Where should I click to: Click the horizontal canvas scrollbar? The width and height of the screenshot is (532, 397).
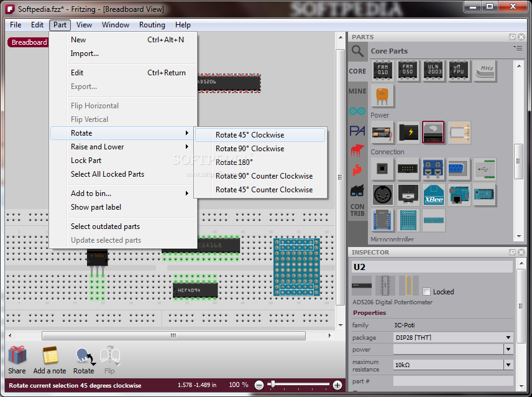[x=173, y=335]
